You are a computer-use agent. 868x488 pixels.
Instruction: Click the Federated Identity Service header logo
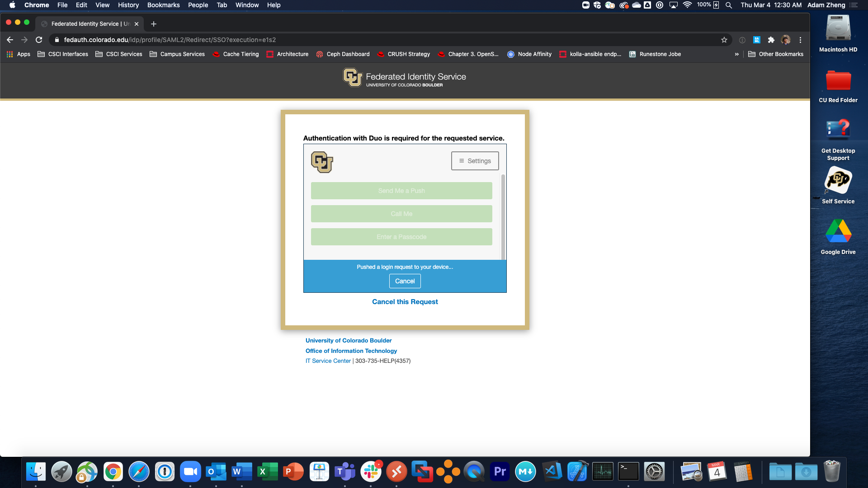[405, 78]
